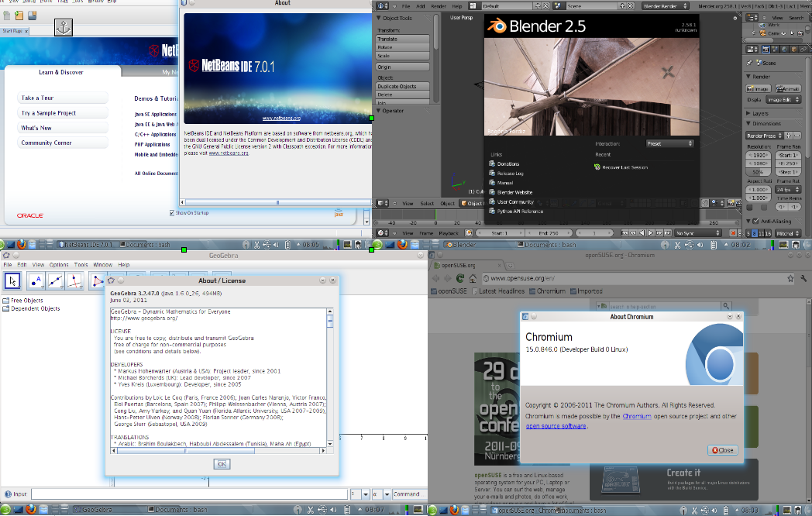Viewport: 812px width, 516px height.
Task: Click OK in GeoGebra About dialog
Action: pyautogui.click(x=222, y=464)
